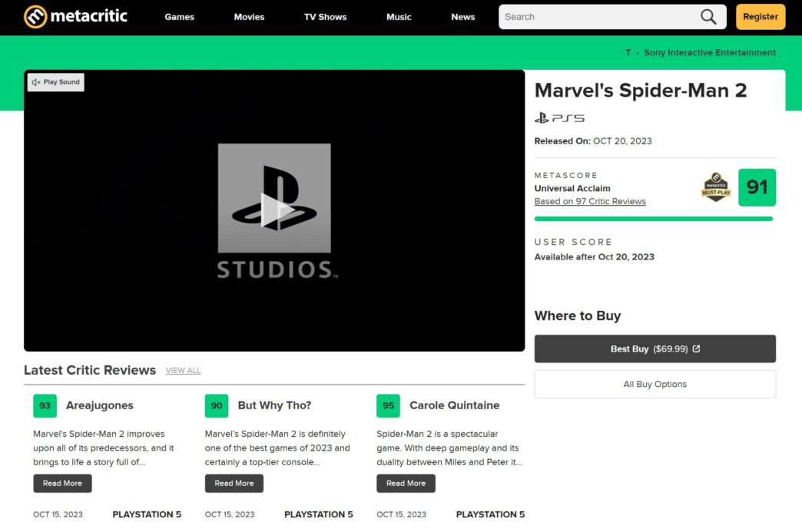Click the Latest Critic Reviews heading
Image resolution: width=802 pixels, height=532 pixels.
tap(90, 371)
